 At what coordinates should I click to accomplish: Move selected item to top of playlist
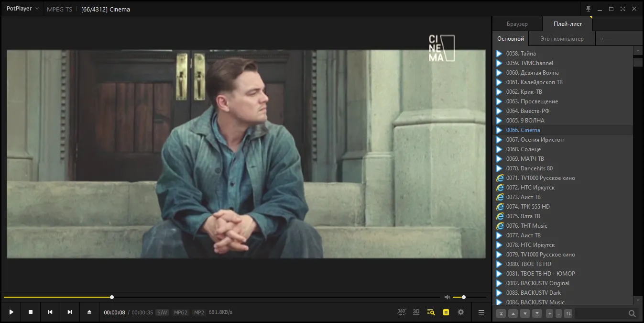[x=501, y=313]
